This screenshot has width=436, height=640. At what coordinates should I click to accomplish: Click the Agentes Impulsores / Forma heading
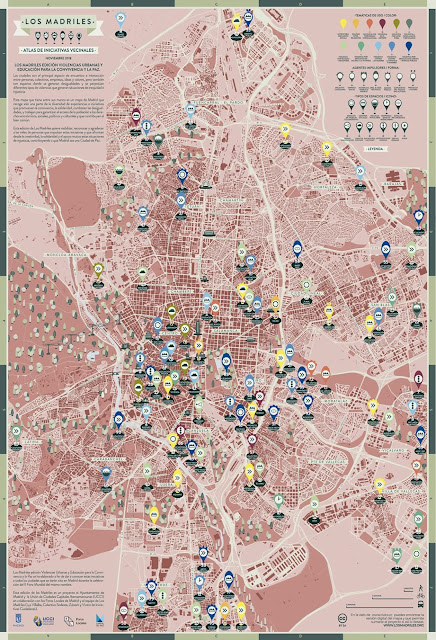click(376, 68)
